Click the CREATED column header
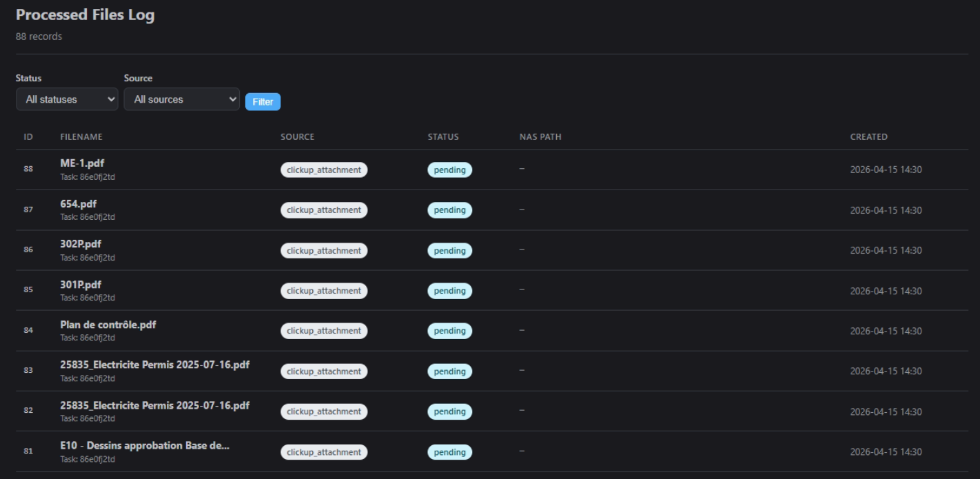The height and width of the screenshot is (479, 980). point(868,137)
